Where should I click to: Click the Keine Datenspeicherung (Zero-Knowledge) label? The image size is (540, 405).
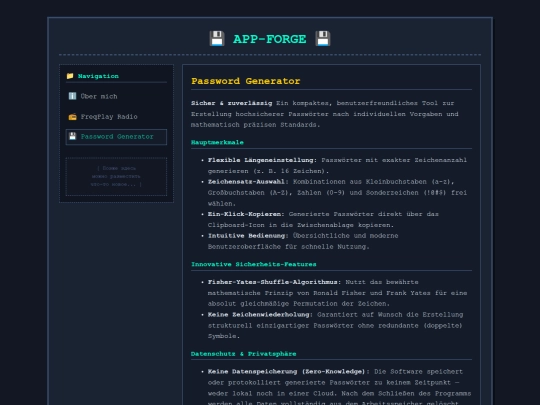288,372
